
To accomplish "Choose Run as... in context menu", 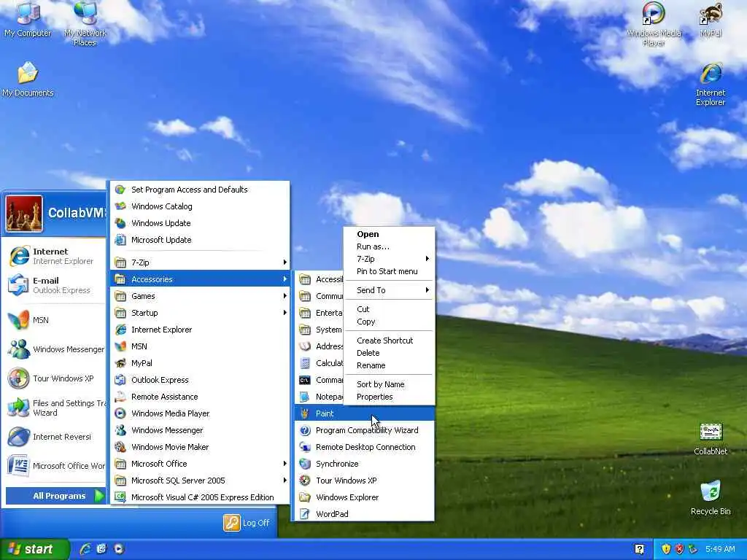I will click(x=390, y=246).
